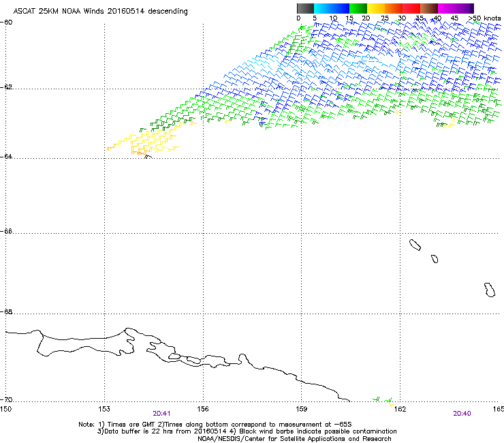Click the purple time label 20:40
504x443 pixels.
click(x=462, y=414)
